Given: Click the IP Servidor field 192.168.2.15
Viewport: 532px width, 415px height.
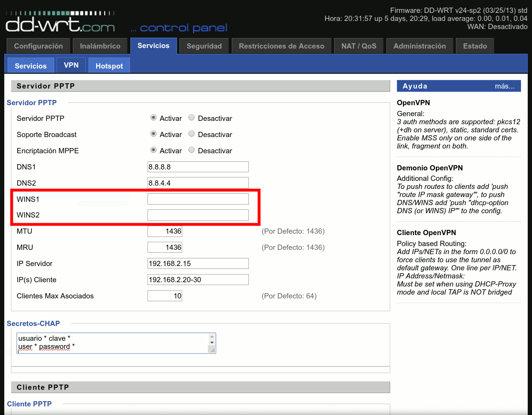Looking at the screenshot, I should pos(198,264).
